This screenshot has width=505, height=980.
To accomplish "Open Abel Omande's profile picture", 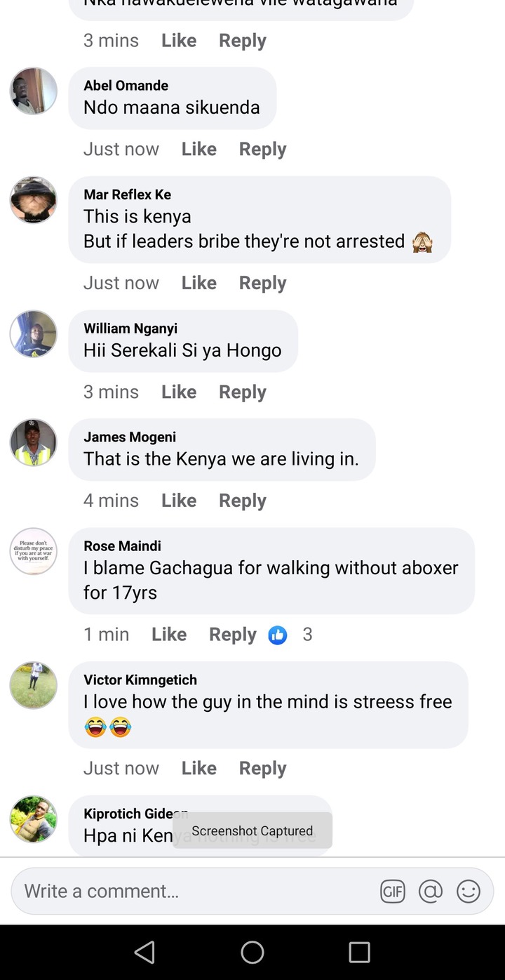I will (33, 91).
